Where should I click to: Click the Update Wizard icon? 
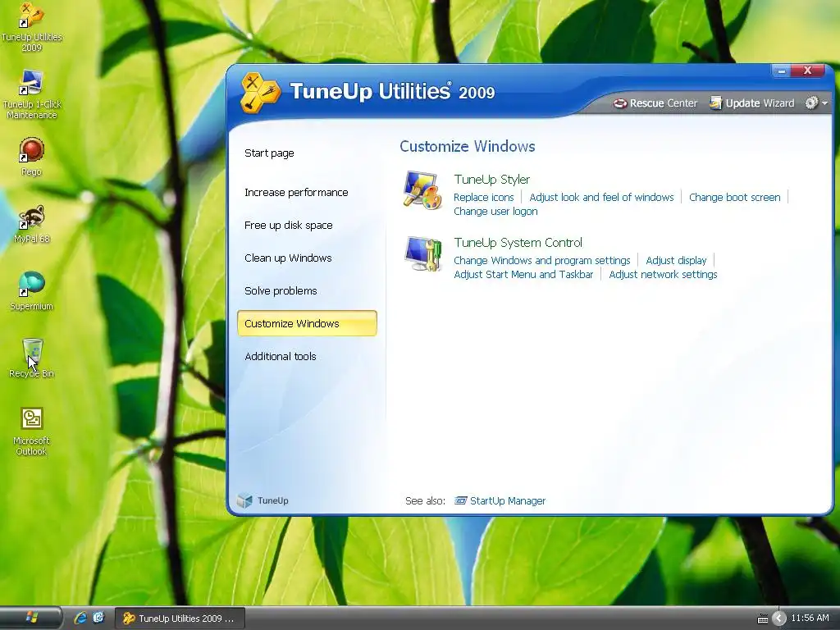point(715,103)
